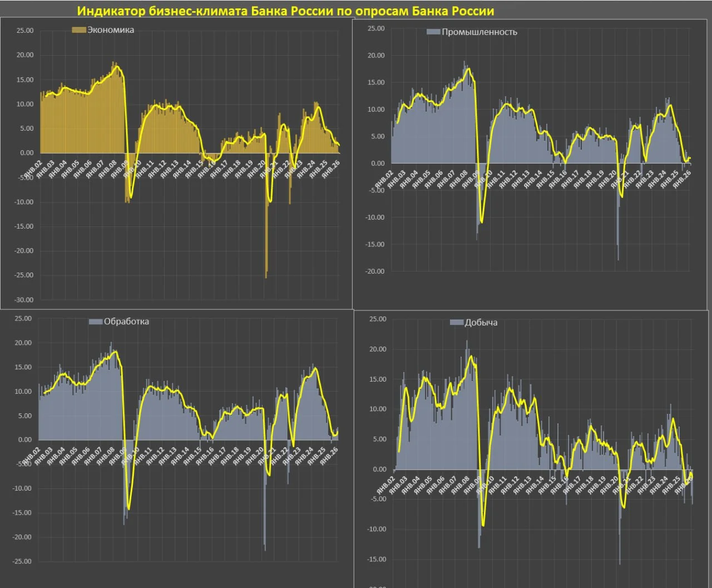Click the -25.00 axis label in Обработка chart
The width and height of the screenshot is (712, 588).
(22, 561)
